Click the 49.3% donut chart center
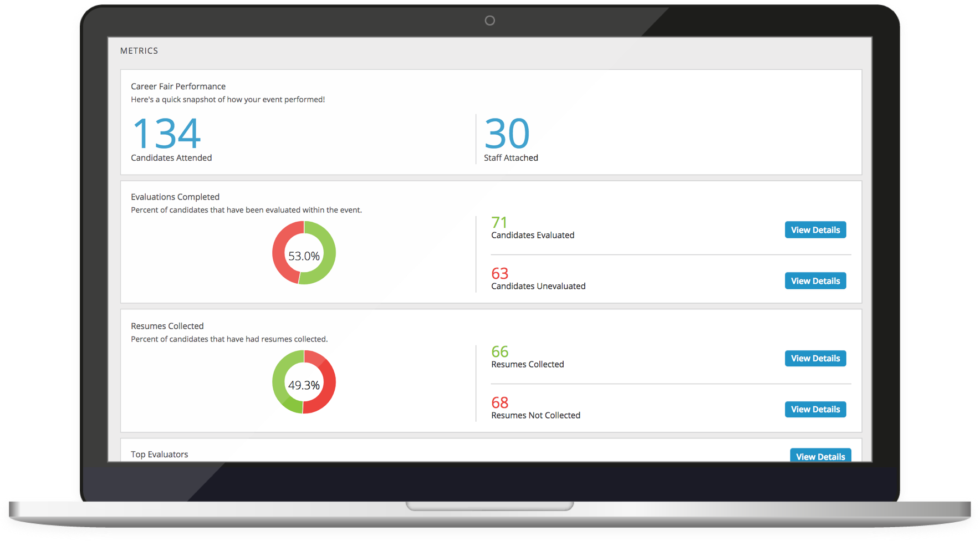This screenshot has height=541, width=980. coord(304,385)
